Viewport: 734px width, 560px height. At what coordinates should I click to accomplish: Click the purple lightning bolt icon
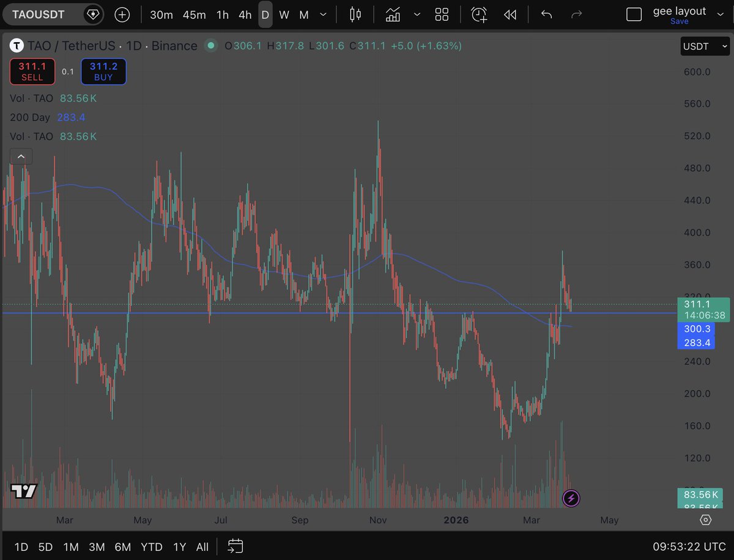click(570, 498)
